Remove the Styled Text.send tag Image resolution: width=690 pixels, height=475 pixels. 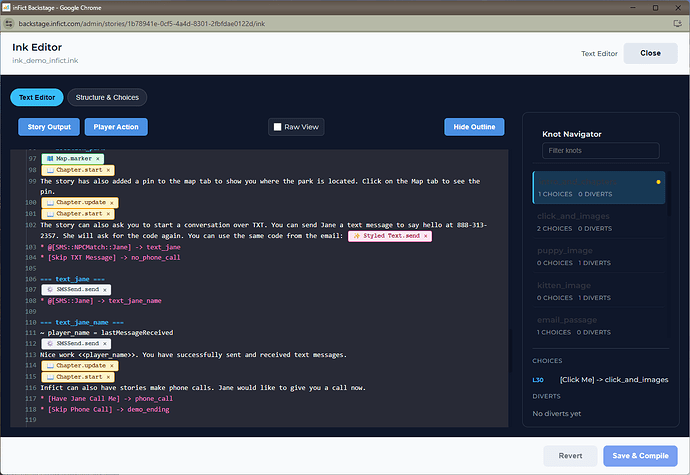(426, 236)
